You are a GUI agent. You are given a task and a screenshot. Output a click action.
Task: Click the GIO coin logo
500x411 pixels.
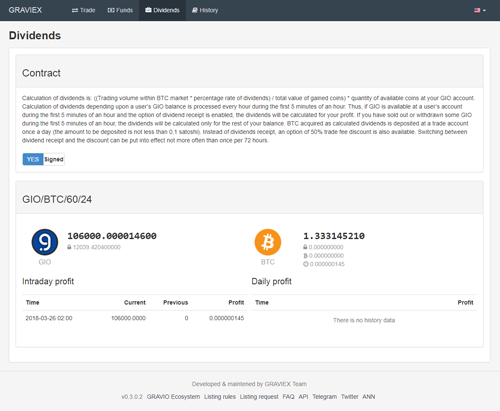(45, 242)
